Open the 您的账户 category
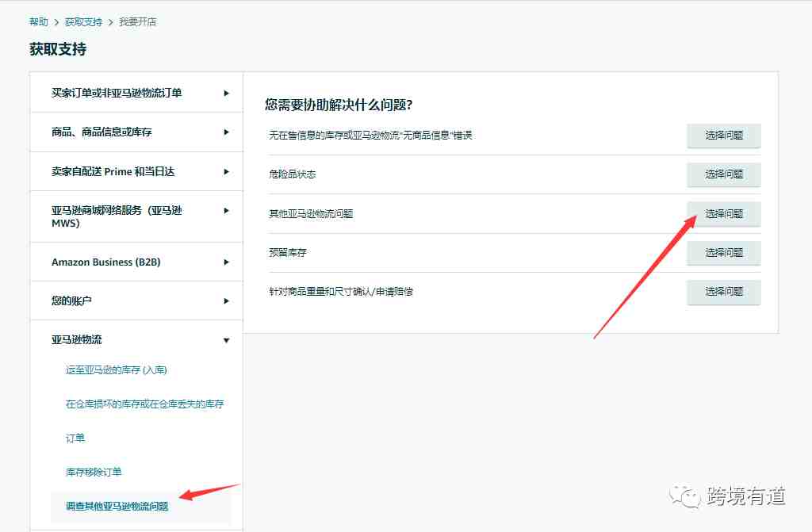812x532 pixels. click(x=71, y=301)
